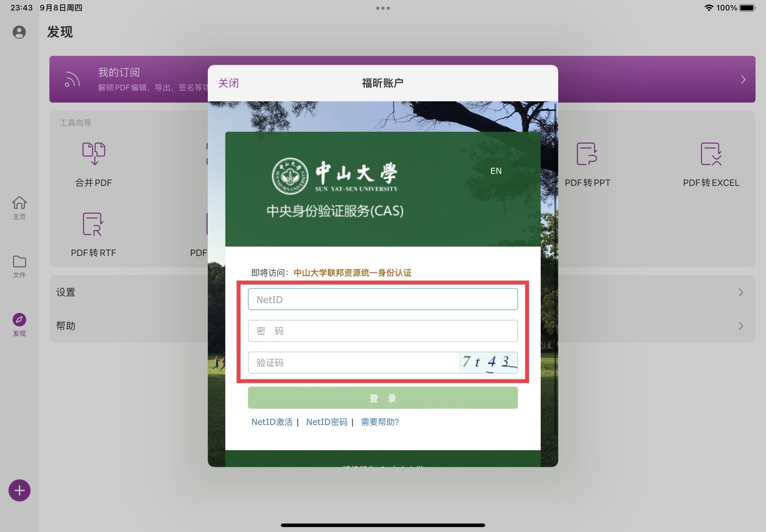766x532 pixels.
Task: Open the NetID密码 link
Action: (326, 422)
